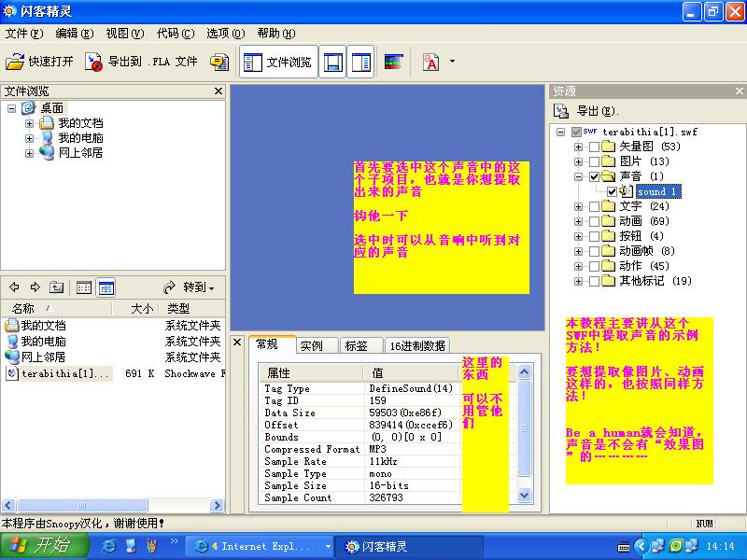Check the 图片 (13) checkbox

[x=594, y=161]
